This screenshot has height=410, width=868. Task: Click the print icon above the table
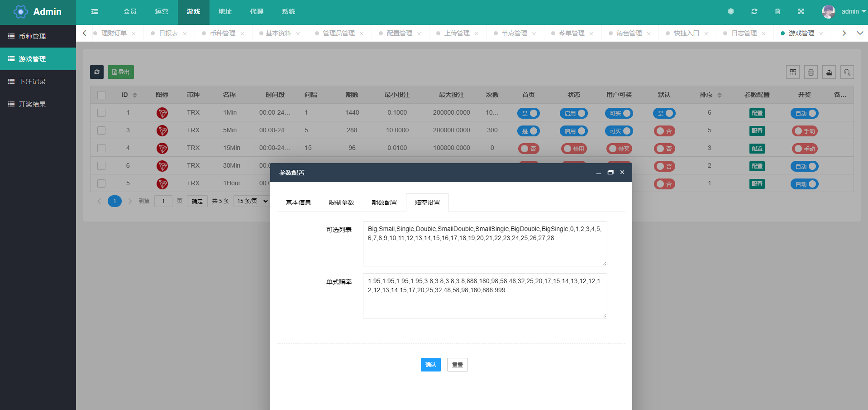pyautogui.click(x=811, y=72)
